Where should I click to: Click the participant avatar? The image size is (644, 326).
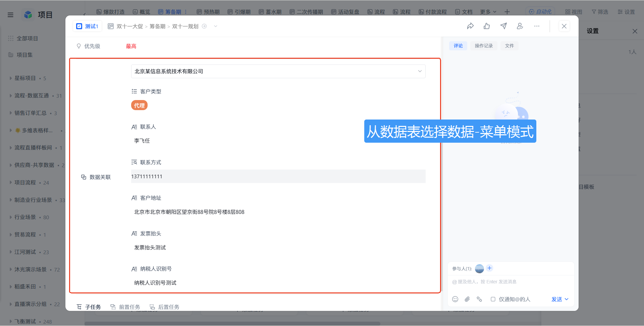pyautogui.click(x=479, y=269)
